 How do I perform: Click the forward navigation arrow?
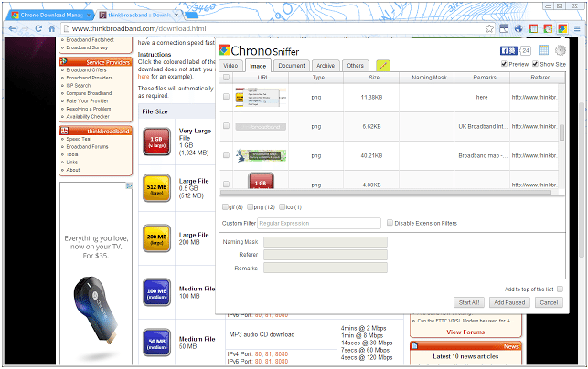point(25,28)
